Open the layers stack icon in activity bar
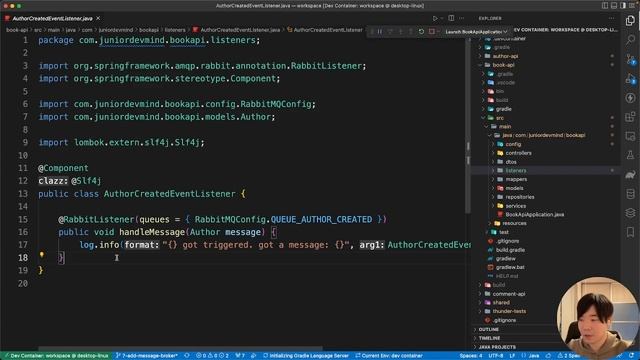 click(x=631, y=213)
